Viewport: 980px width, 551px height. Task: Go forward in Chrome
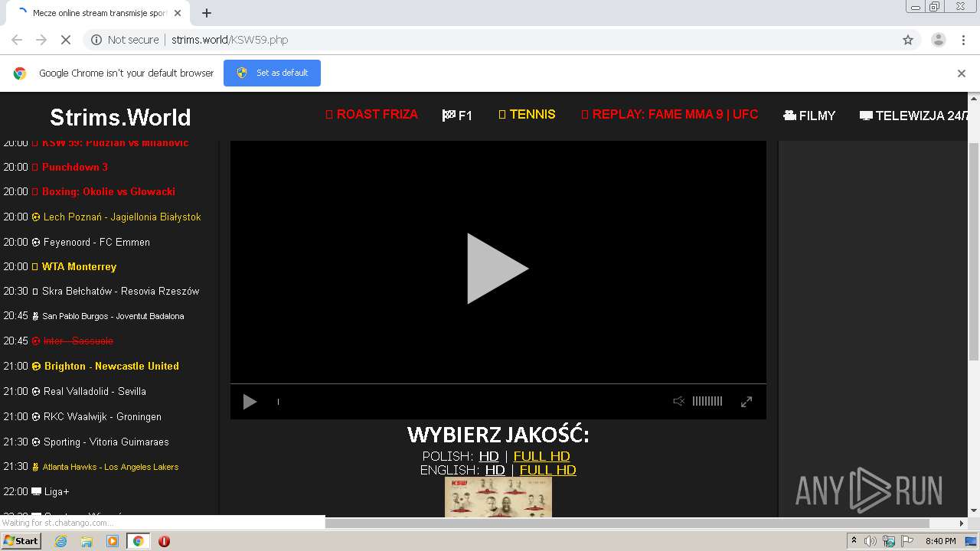coord(41,40)
